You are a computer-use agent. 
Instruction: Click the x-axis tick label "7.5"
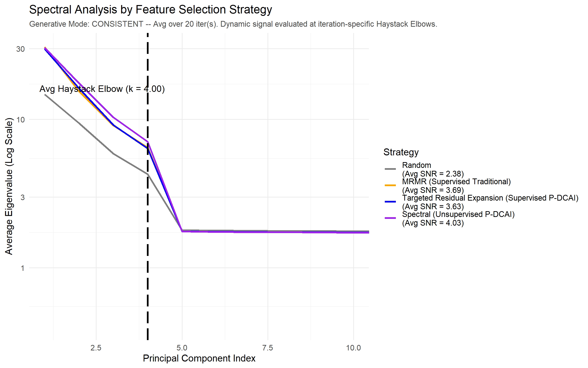coord(268,348)
